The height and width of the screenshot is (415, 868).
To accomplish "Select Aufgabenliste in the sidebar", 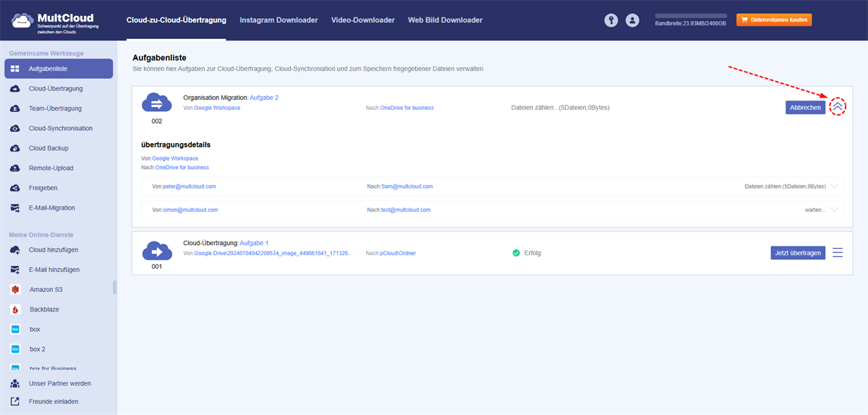I will point(59,69).
